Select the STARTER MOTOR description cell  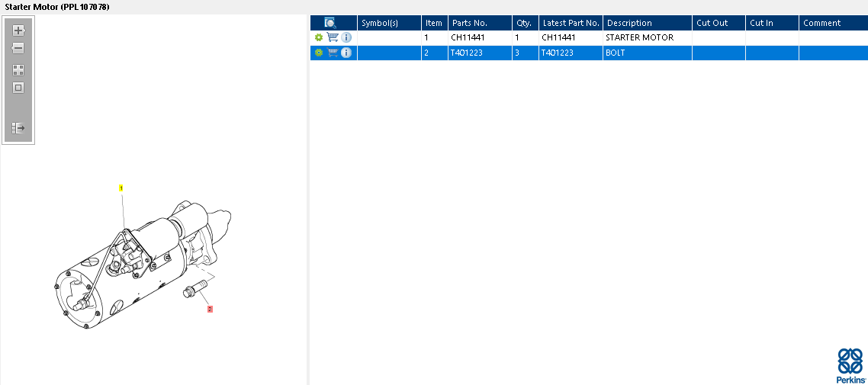point(648,37)
